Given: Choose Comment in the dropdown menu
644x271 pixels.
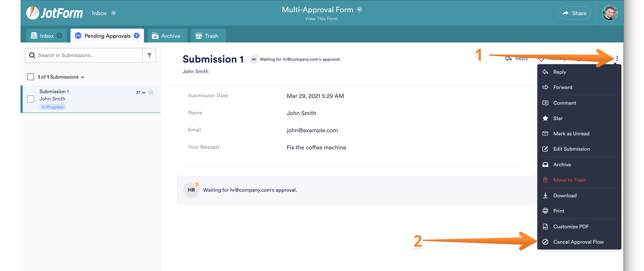Looking at the screenshot, I should click(x=579, y=103).
